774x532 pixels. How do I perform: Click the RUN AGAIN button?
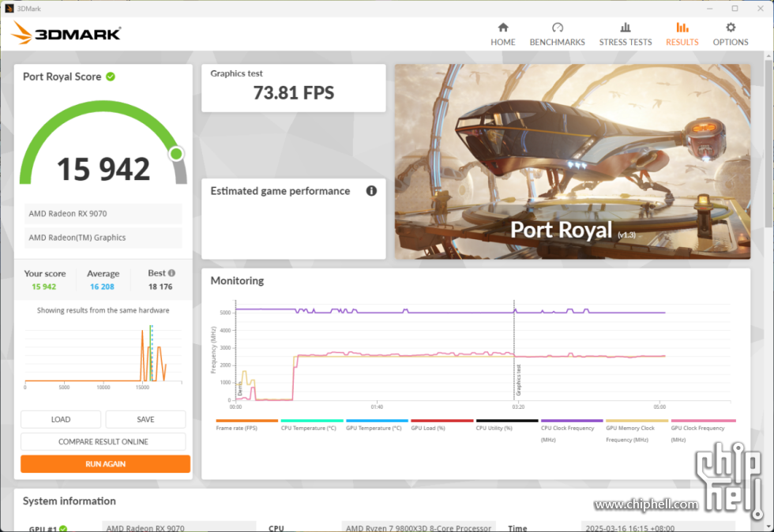click(105, 463)
